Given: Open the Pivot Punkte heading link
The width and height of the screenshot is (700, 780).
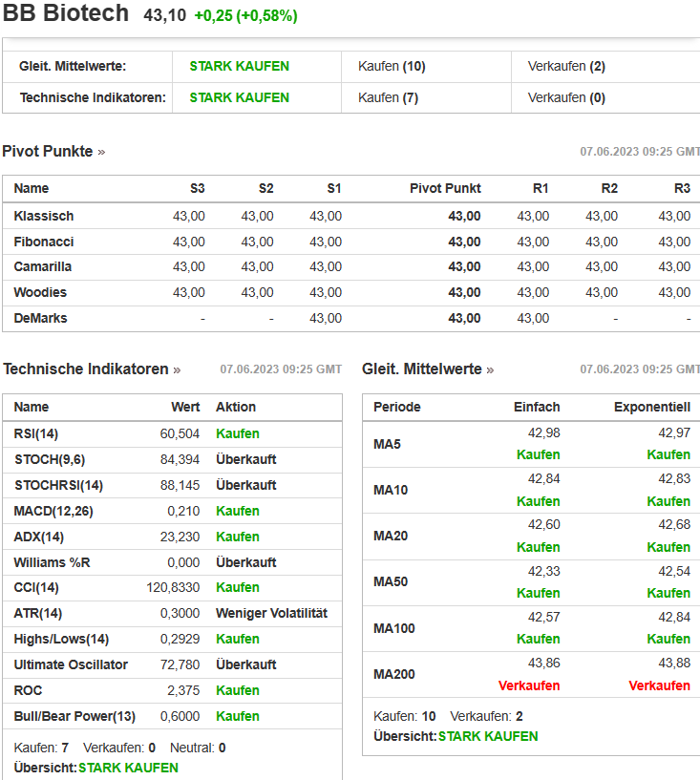Looking at the screenshot, I should [48, 151].
